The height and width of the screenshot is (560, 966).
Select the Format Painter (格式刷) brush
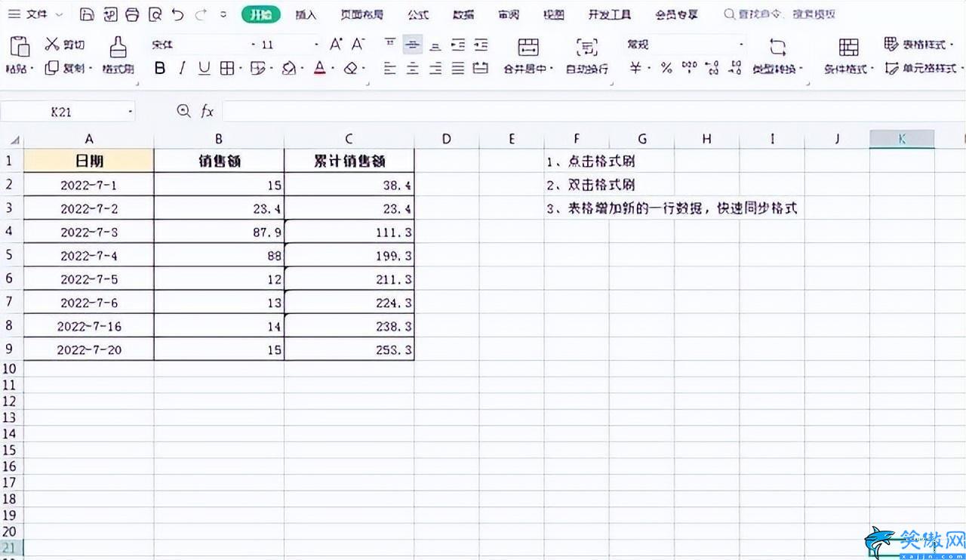tap(118, 55)
